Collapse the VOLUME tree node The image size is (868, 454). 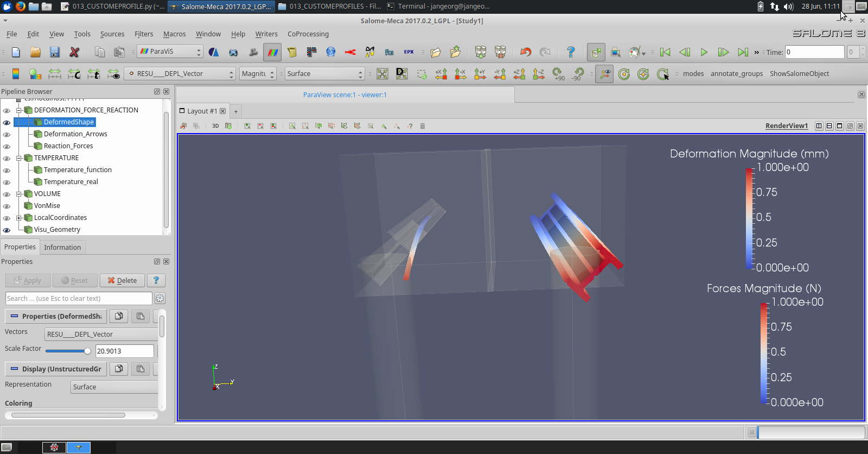click(19, 194)
